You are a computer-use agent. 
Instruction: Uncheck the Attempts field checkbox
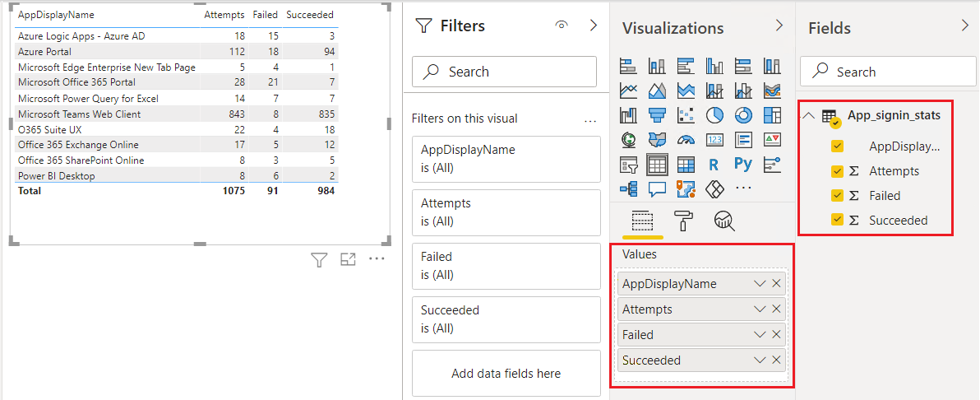[838, 171]
